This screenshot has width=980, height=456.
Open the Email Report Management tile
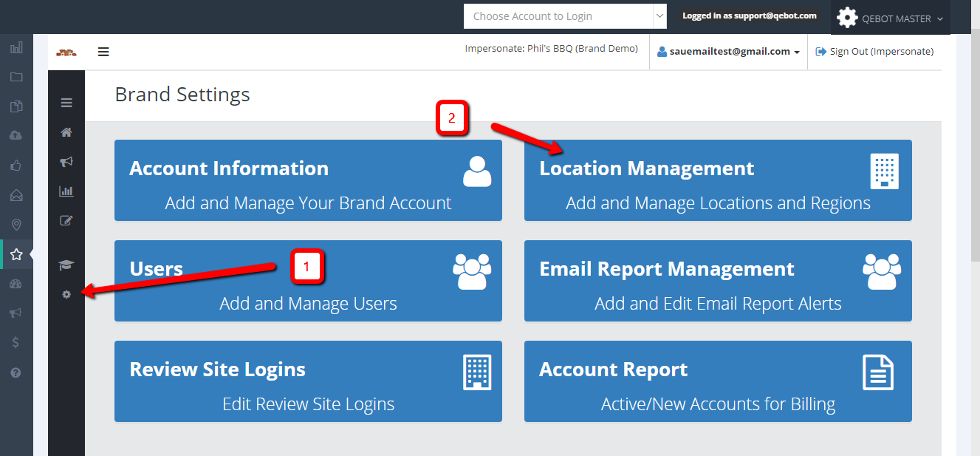(x=717, y=281)
